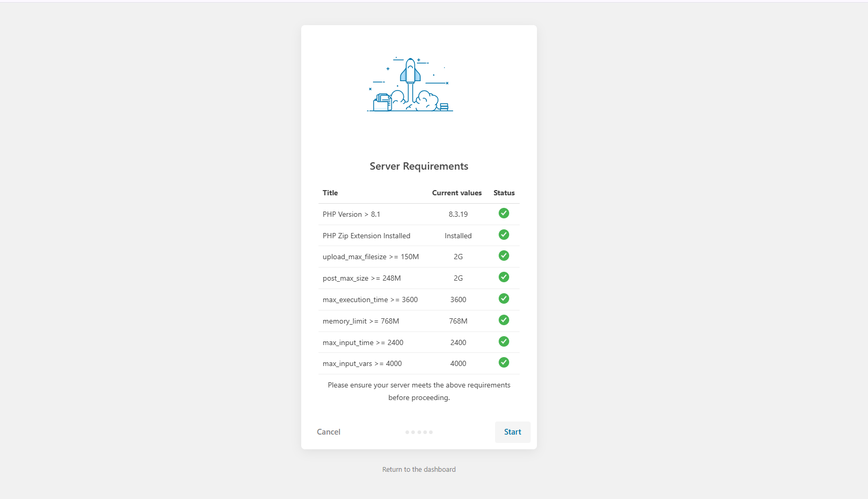Click the last step progress dot
This screenshot has height=499, width=868.
click(431, 433)
